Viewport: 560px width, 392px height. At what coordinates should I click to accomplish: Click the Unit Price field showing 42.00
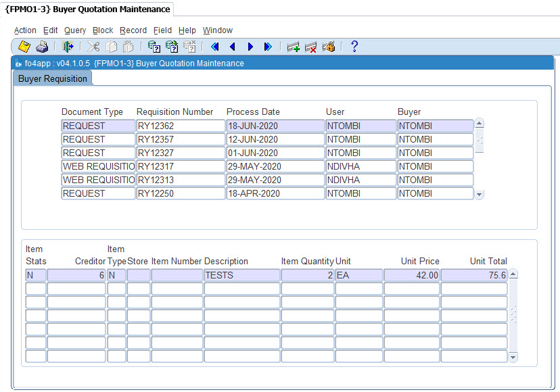411,275
